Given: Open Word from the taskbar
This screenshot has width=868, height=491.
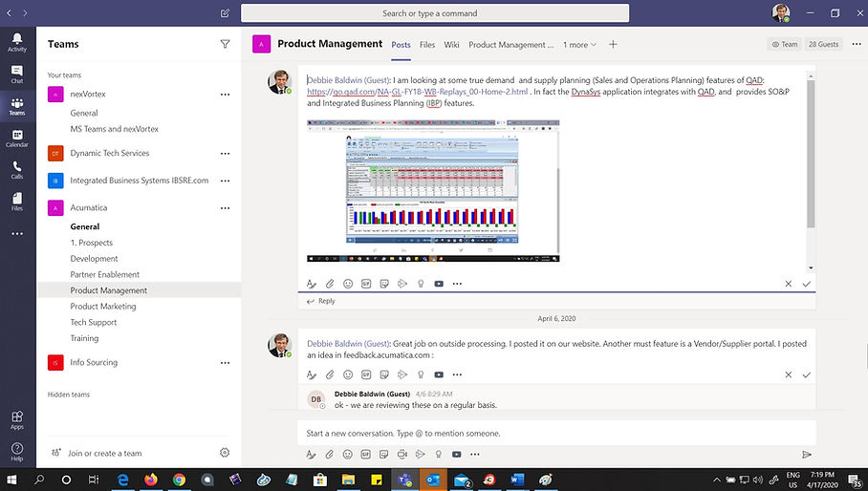Looking at the screenshot, I should tap(517, 480).
